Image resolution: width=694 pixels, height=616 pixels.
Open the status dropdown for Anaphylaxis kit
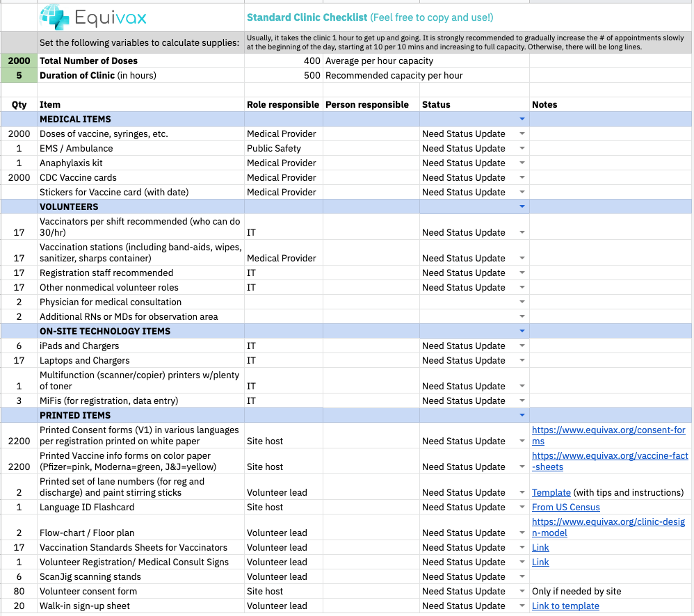522,163
